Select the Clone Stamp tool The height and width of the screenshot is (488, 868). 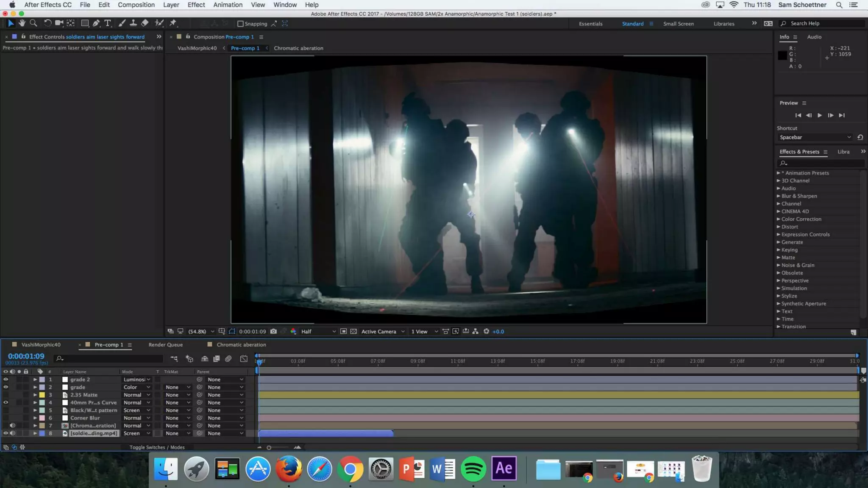pyautogui.click(x=133, y=23)
